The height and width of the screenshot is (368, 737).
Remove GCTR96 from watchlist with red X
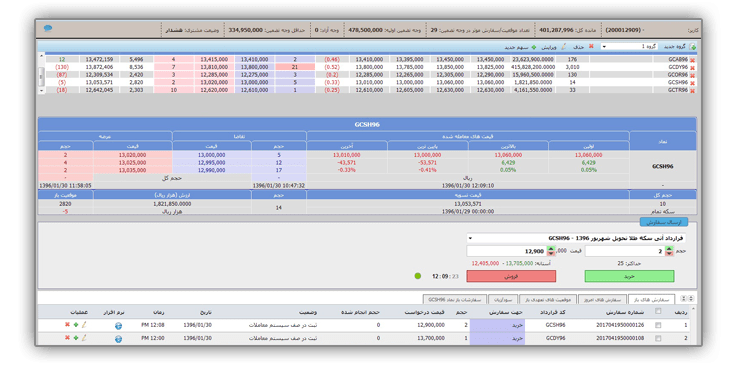(692, 91)
